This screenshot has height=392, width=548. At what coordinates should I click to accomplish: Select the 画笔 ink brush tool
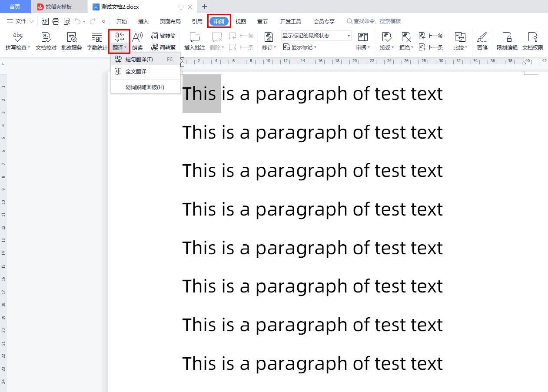point(482,41)
